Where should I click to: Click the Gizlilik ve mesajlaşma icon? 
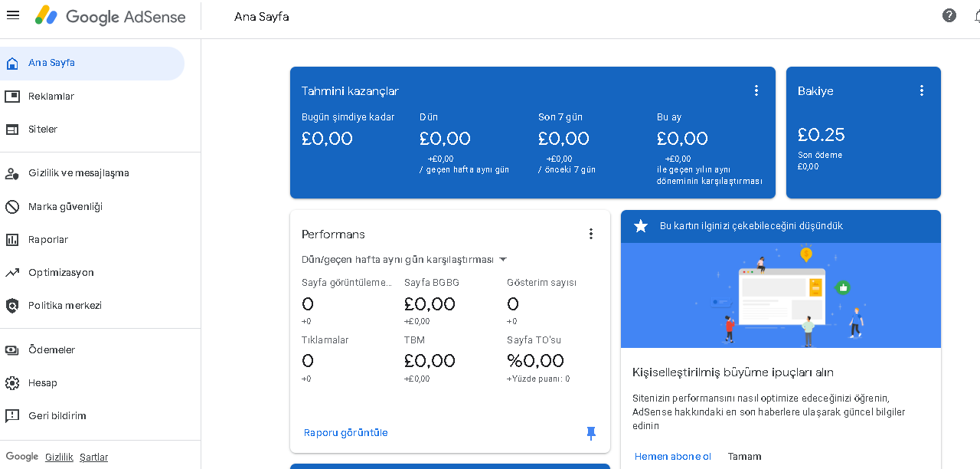point(12,173)
